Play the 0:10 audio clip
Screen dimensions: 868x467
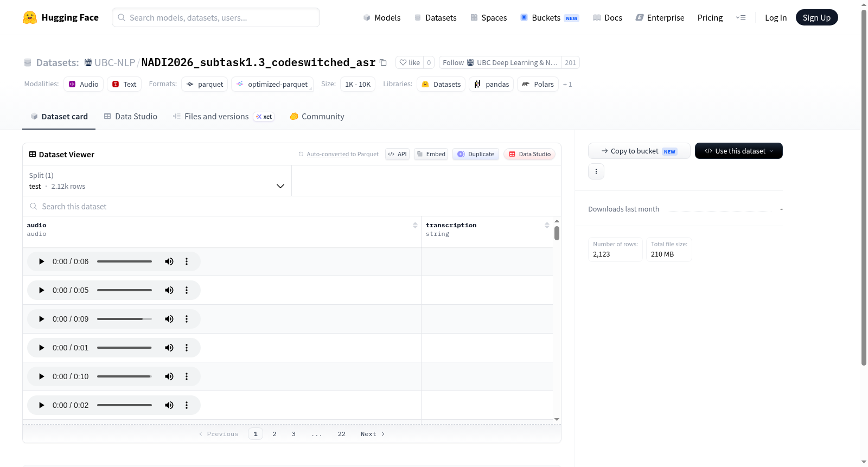click(x=41, y=376)
